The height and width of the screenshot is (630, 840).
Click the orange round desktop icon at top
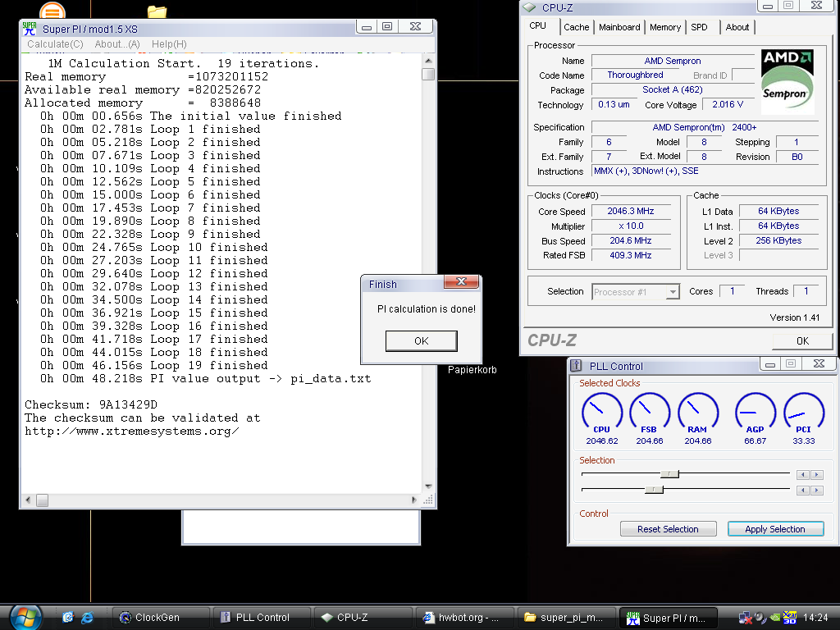pyautogui.click(x=52, y=10)
